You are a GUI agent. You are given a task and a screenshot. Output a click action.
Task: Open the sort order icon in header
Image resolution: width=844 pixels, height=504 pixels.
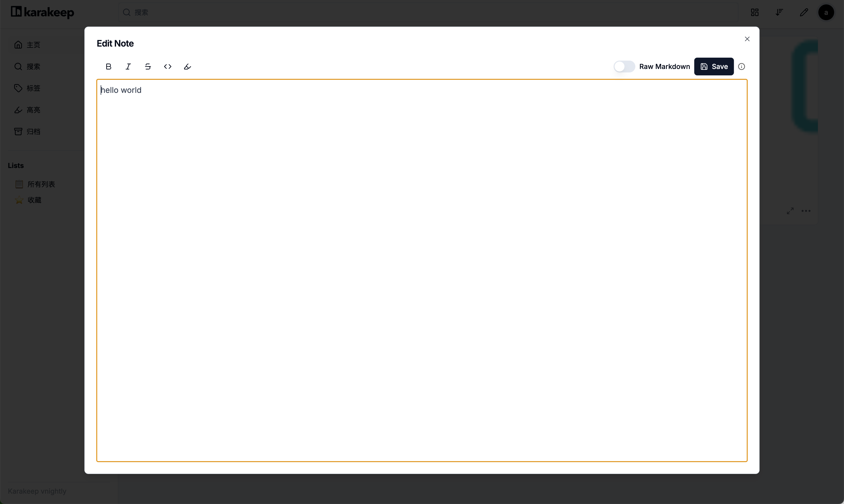coord(779,13)
